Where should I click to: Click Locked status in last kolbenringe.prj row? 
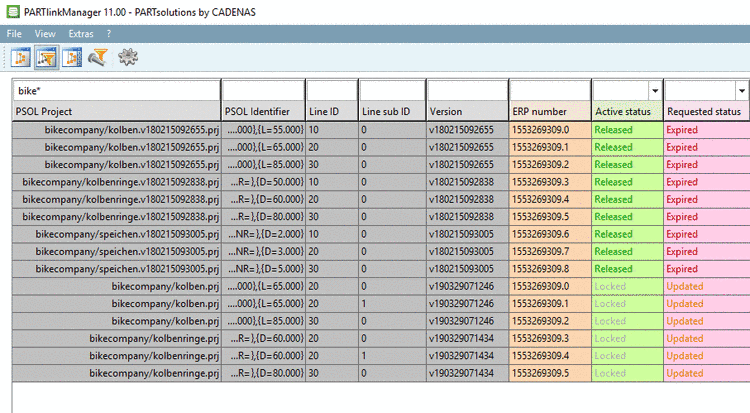coord(627,373)
